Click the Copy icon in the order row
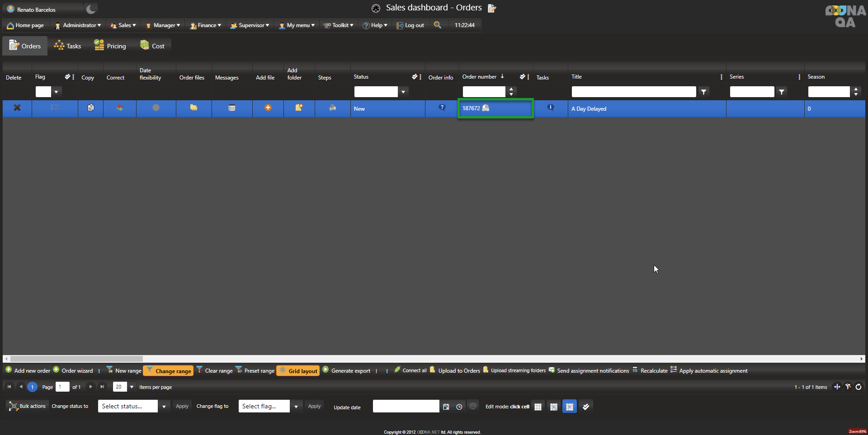The image size is (868, 435). click(x=91, y=108)
